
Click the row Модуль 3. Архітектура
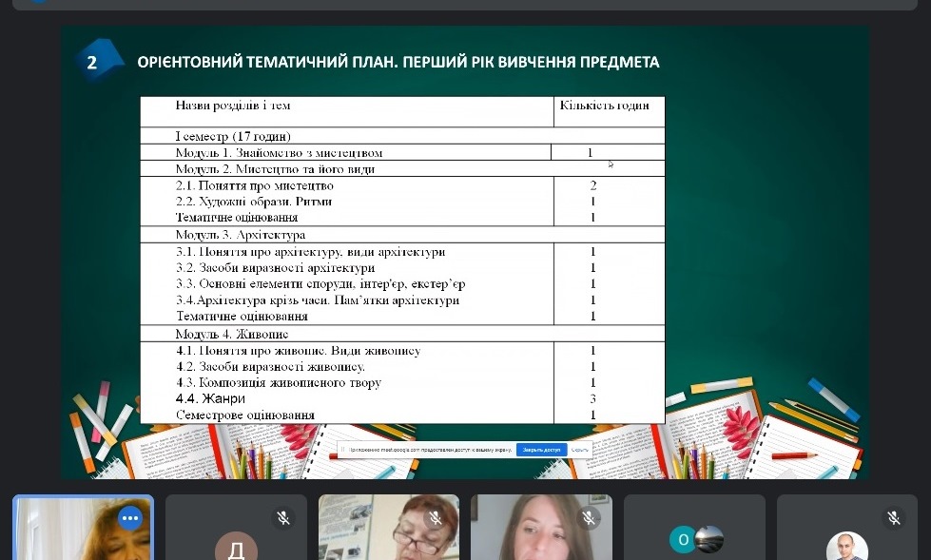[x=402, y=235]
